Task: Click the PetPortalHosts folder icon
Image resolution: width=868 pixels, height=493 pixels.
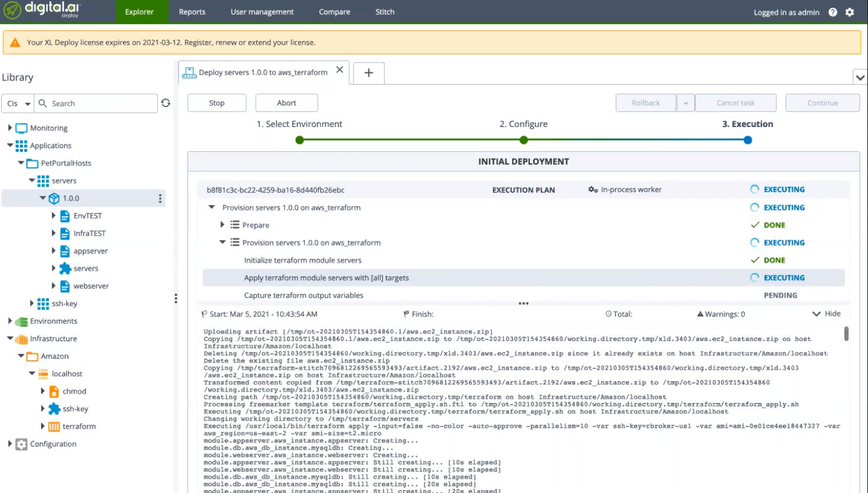Action: coord(32,164)
